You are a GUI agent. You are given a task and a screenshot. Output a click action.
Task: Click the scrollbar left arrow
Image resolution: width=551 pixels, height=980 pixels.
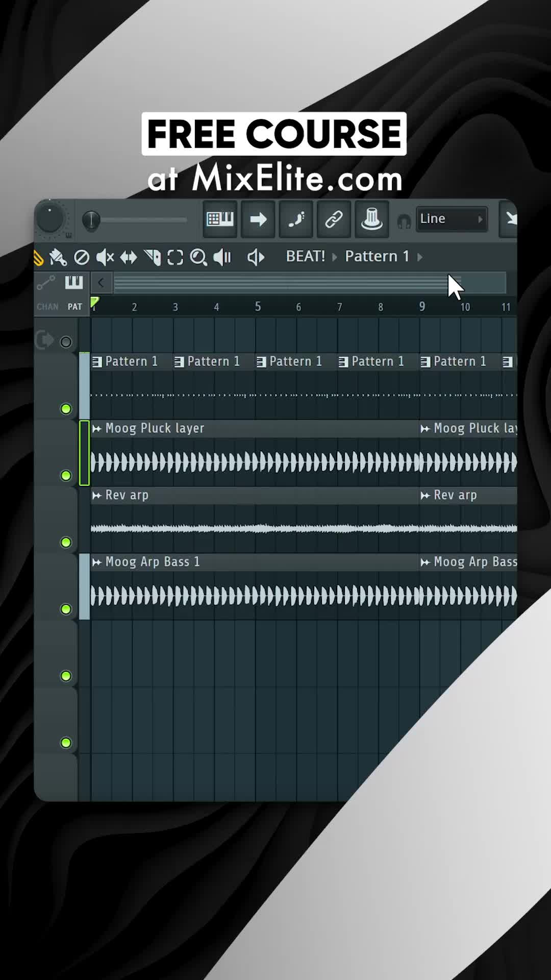point(101,283)
